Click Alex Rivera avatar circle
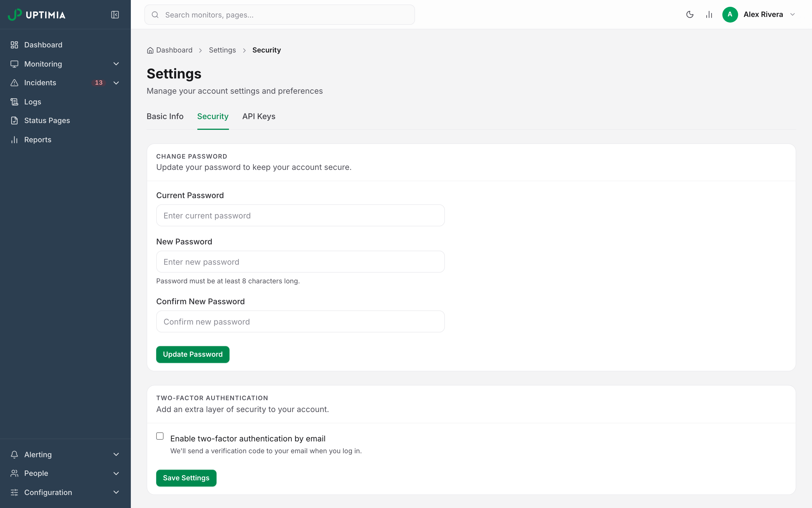Viewport: 812px width, 508px height. click(x=730, y=14)
